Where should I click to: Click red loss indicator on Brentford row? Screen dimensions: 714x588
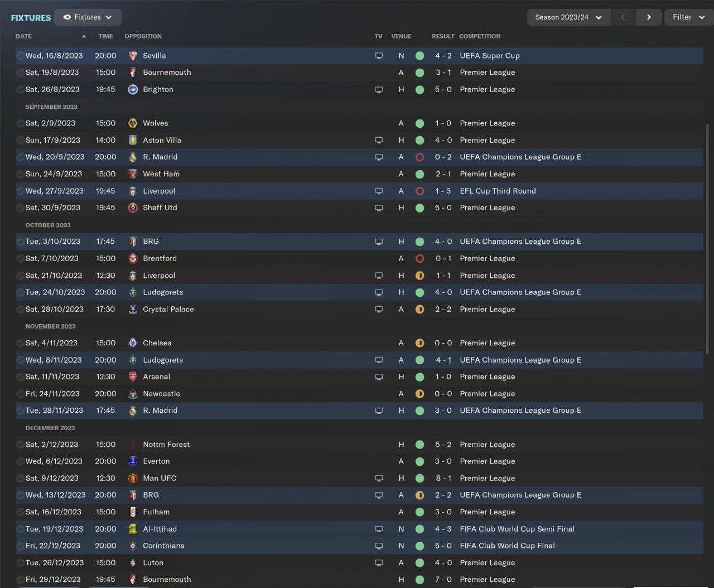[420, 259]
